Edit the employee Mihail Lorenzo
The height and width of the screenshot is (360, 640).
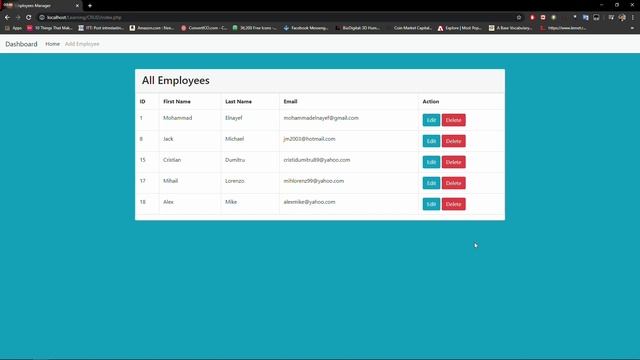click(x=431, y=183)
